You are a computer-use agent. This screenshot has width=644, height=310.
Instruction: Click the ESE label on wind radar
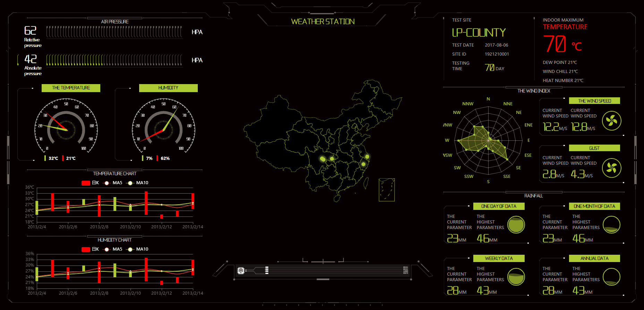(x=528, y=155)
